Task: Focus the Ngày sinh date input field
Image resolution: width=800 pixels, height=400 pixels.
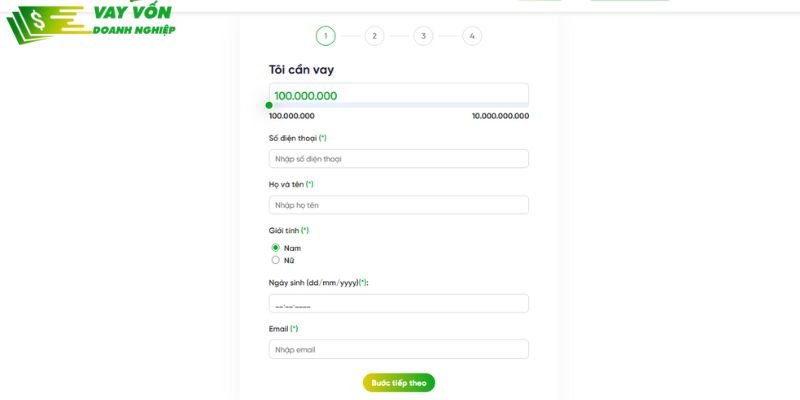Action: tap(398, 304)
